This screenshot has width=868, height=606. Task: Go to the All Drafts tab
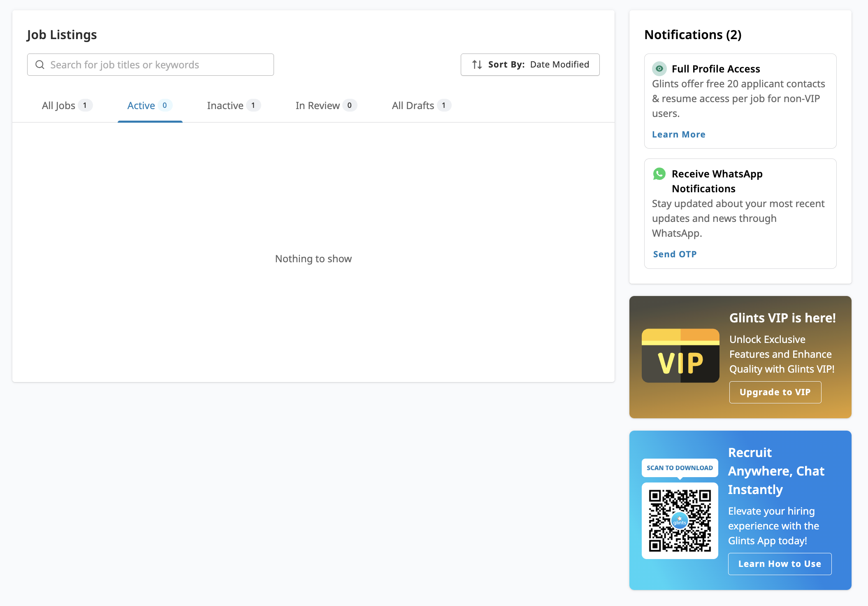pyautogui.click(x=421, y=106)
